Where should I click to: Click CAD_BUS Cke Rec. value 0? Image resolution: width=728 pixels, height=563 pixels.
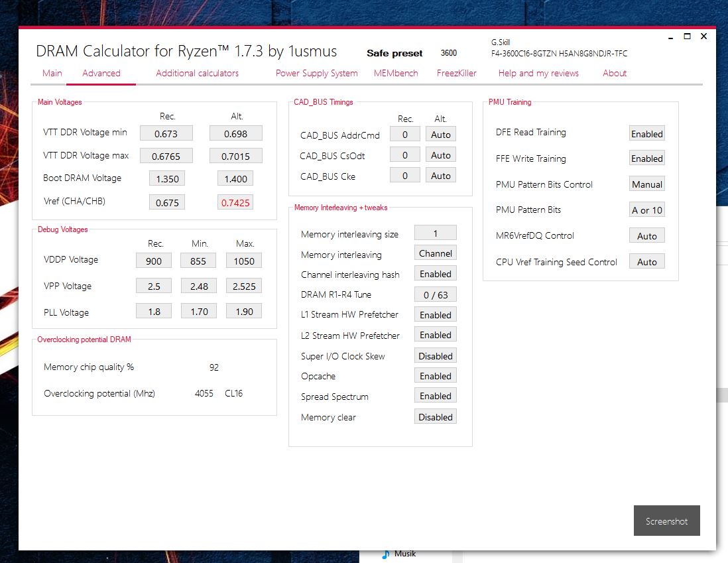(405, 175)
